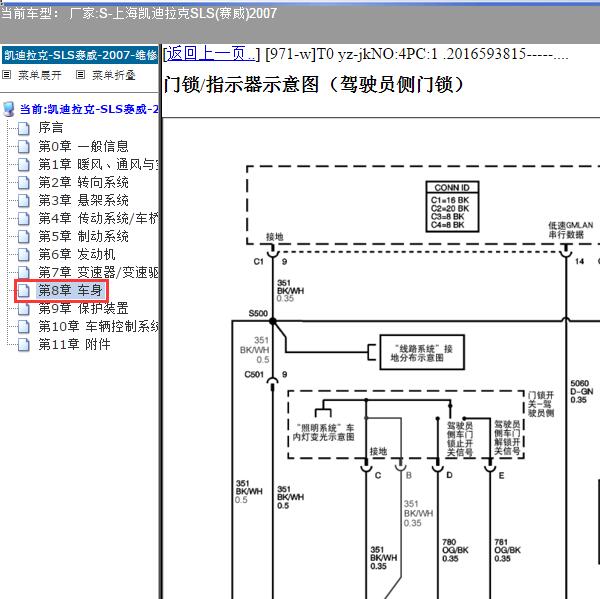Image resolution: width=600 pixels, height=599 pixels.
Task: Click page icon beside 第1章 暖风、通风
Action: pyautogui.click(x=23, y=165)
